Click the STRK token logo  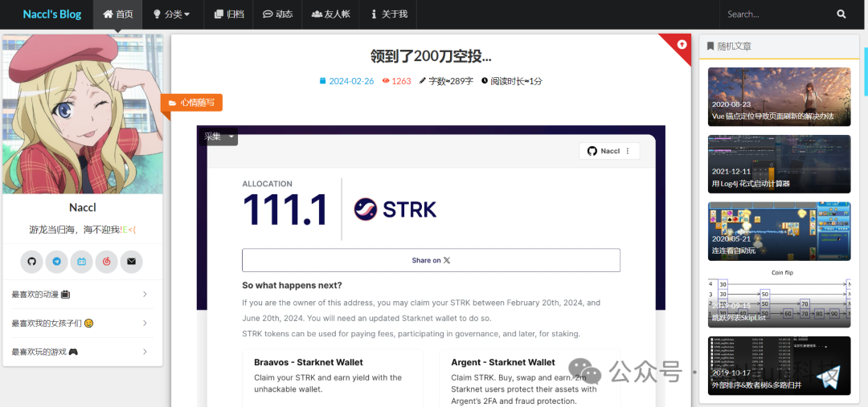click(395, 209)
